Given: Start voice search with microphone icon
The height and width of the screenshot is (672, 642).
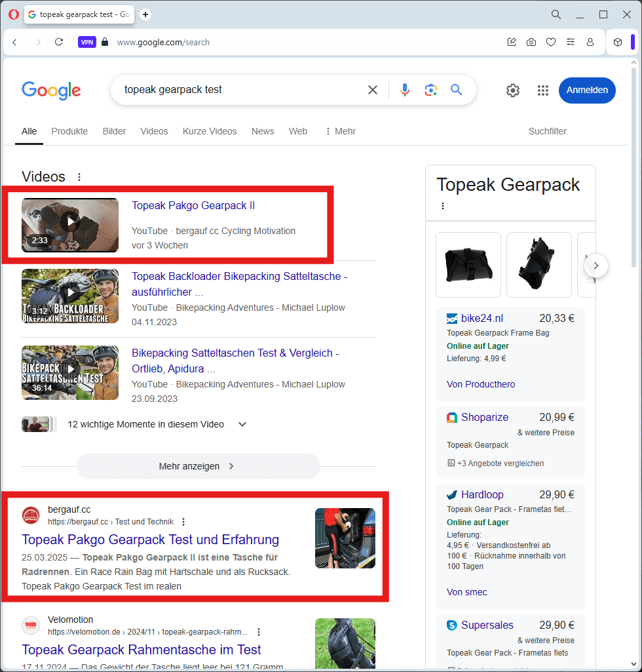Looking at the screenshot, I should tap(405, 90).
